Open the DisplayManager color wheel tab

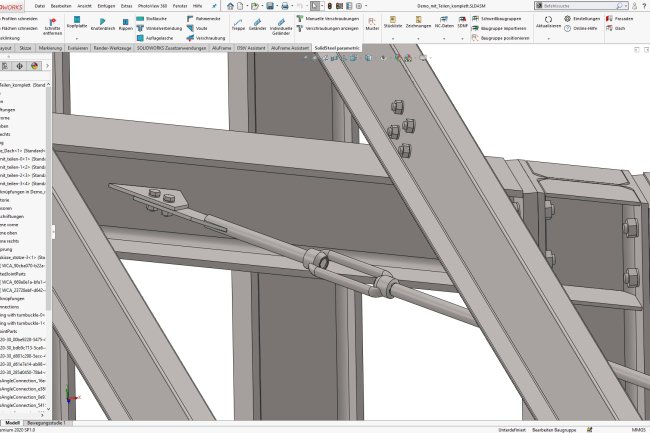[x=34, y=66]
